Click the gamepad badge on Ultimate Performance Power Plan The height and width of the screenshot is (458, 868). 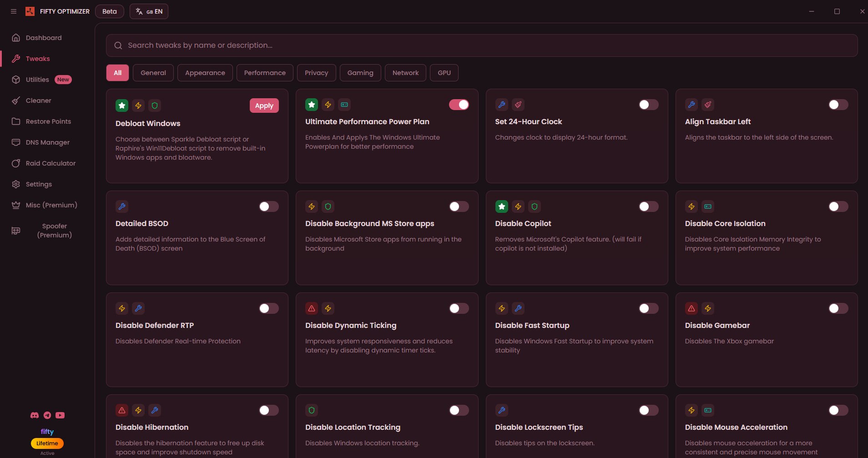point(344,105)
